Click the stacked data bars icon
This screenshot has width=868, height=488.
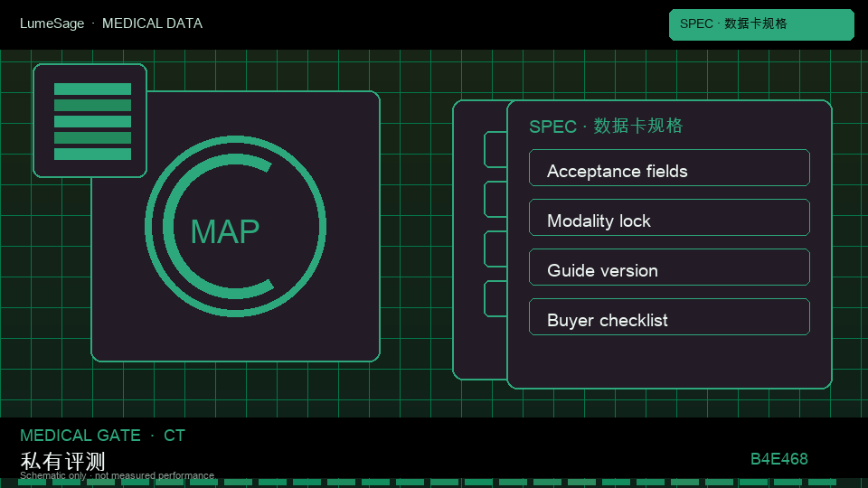(x=90, y=120)
